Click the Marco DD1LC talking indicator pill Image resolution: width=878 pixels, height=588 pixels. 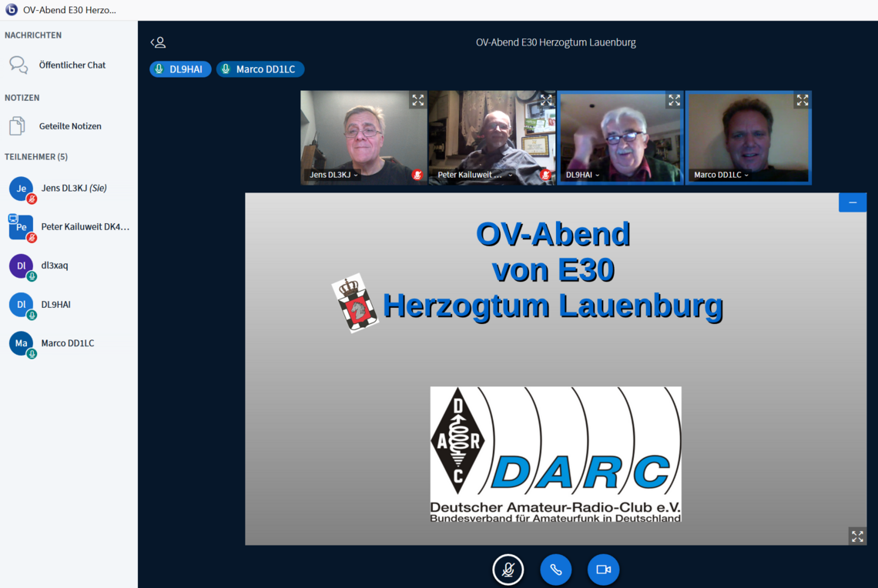[260, 69]
